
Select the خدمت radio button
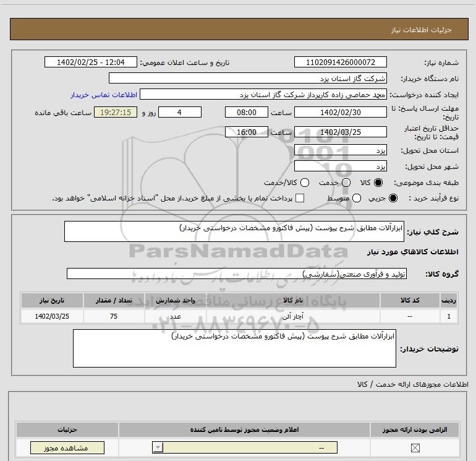tap(346, 183)
